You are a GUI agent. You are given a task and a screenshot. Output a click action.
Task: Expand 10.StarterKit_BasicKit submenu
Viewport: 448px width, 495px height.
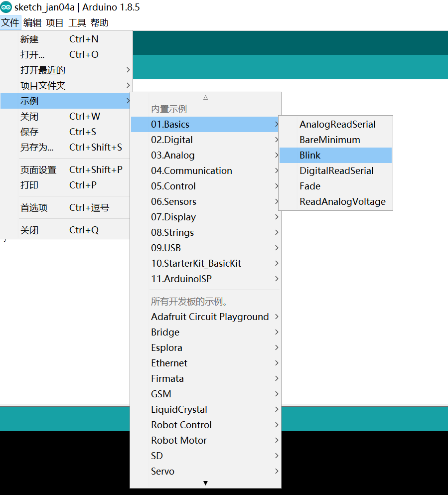[205, 264]
